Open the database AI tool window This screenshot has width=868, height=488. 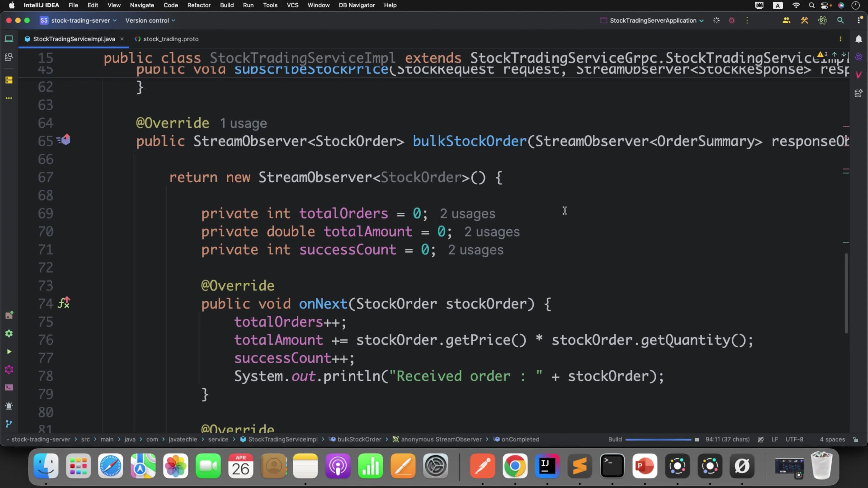coord(859,93)
